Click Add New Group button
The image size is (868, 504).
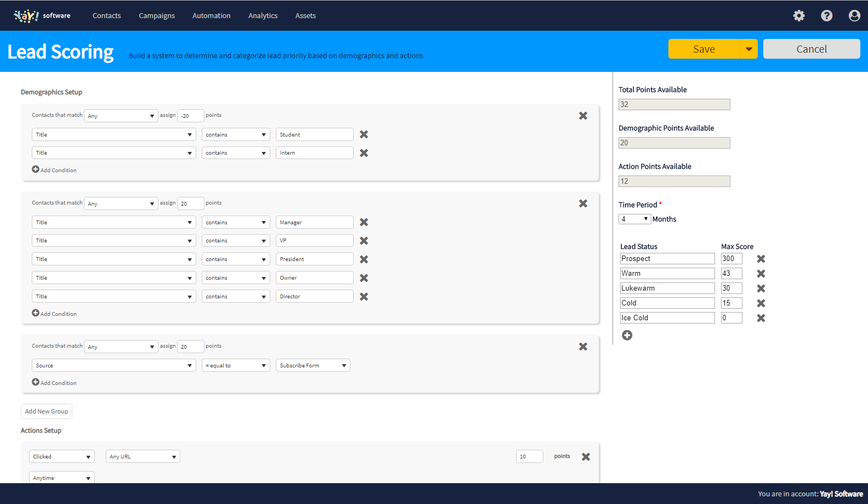47,411
